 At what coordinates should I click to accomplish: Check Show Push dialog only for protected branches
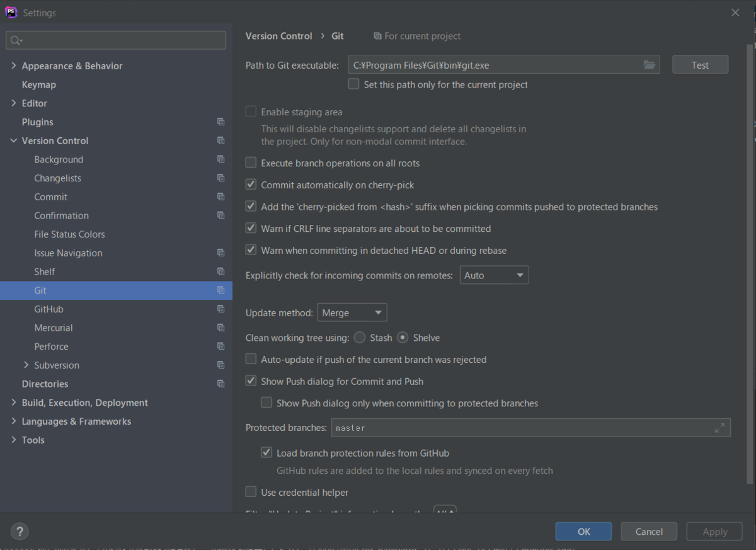(266, 403)
